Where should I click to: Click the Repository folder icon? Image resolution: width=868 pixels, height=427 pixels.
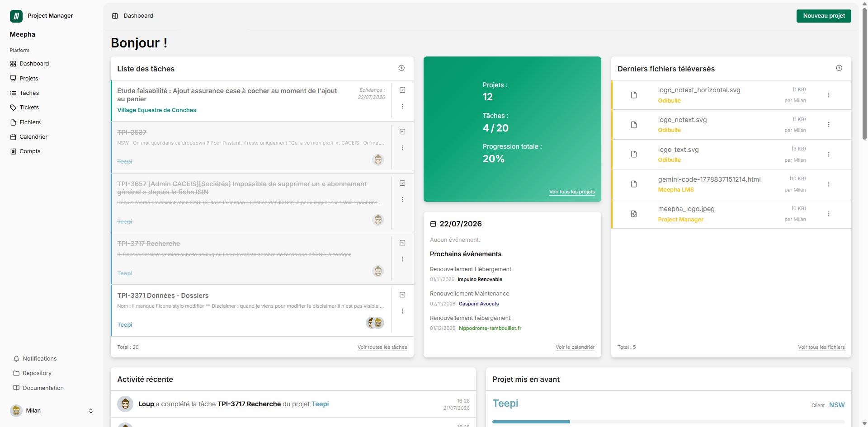point(16,373)
